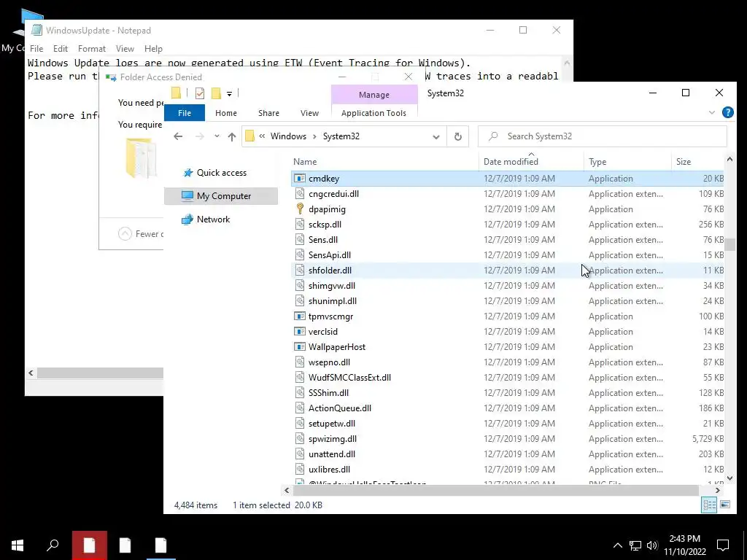Screen dimensions: 747x560
Task: Open Notepad Edit menu
Action: click(61, 49)
